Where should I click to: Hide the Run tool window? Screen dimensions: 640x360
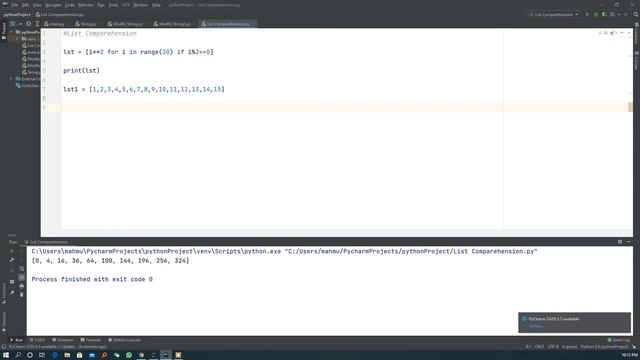point(629,242)
